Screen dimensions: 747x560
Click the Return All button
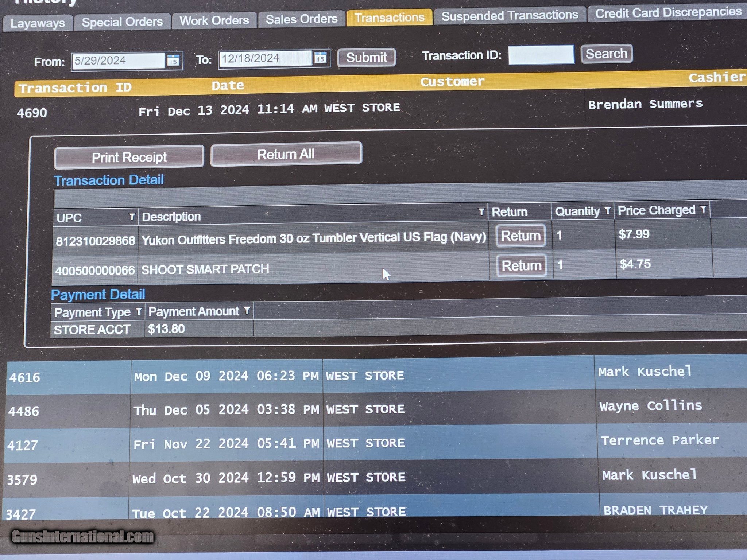coord(286,154)
